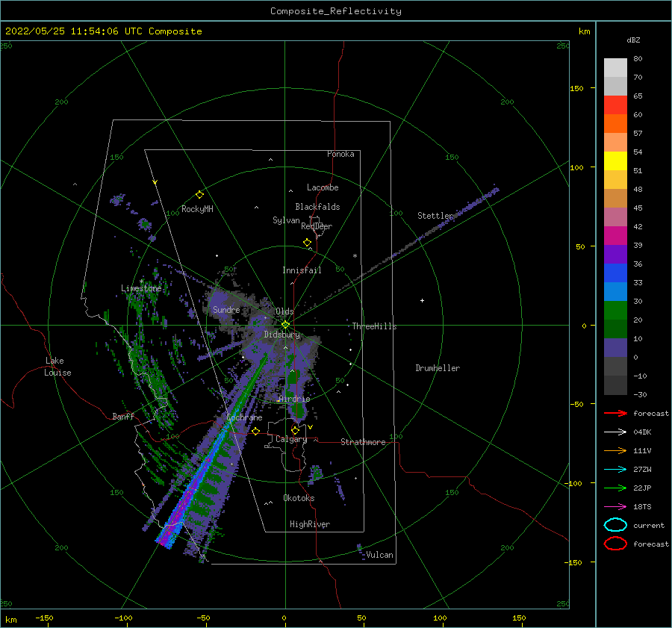The height and width of the screenshot is (628, 672).
Task: Click the green 22JP arrow icon
Action: pos(615,488)
